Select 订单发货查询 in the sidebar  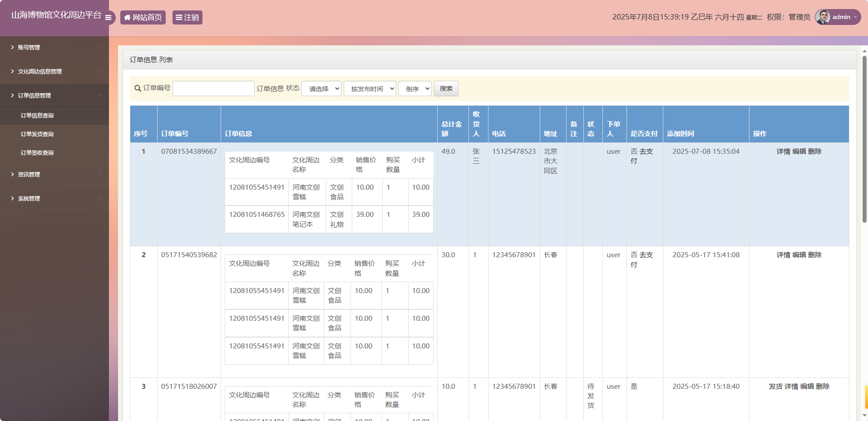click(x=37, y=134)
